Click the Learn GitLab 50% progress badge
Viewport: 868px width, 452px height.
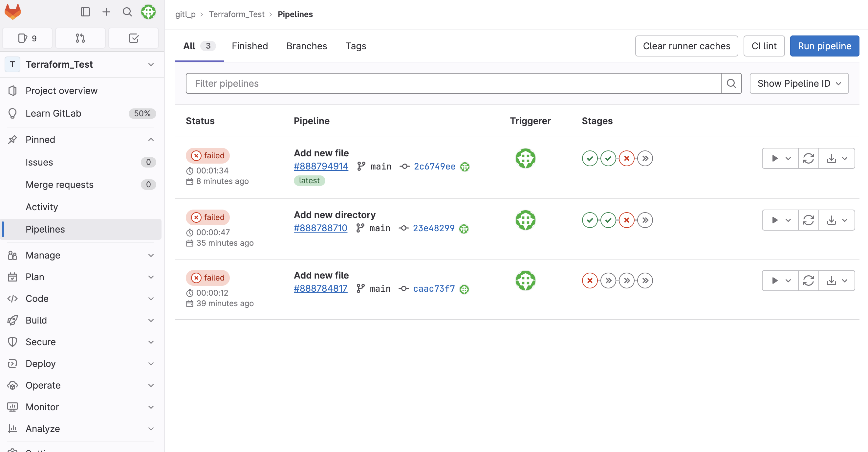(x=142, y=113)
